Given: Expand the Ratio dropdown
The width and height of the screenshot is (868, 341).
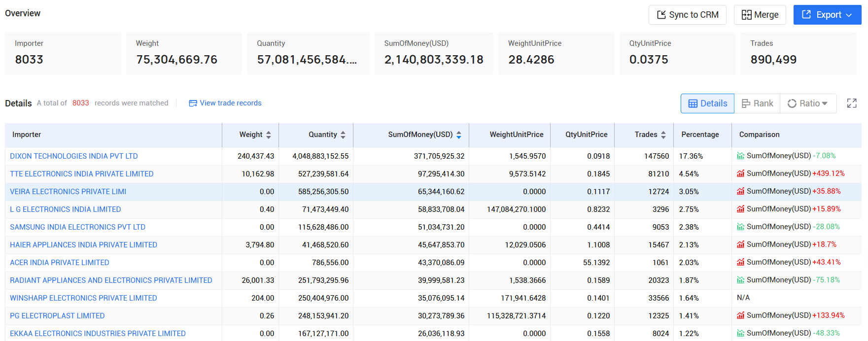Looking at the screenshot, I should click(808, 103).
